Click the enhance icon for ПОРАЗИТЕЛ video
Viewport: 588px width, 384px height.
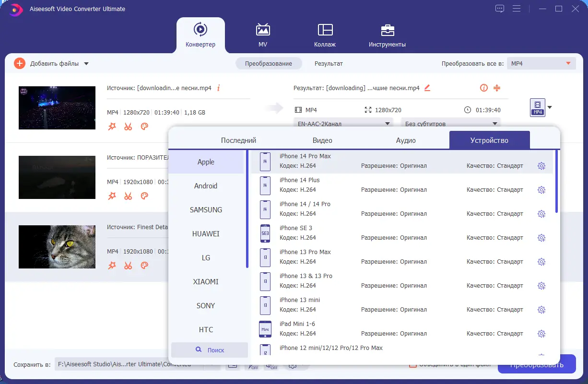point(112,196)
